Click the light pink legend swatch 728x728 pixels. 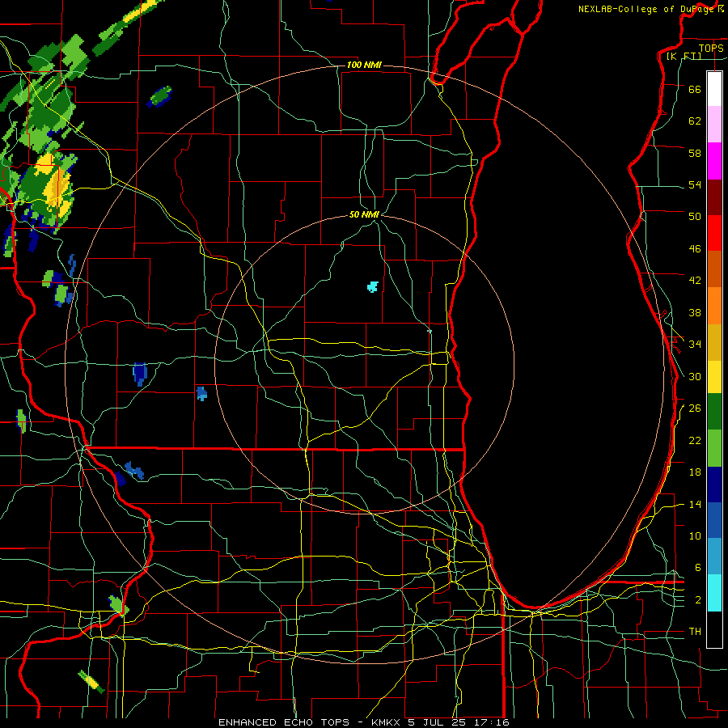pos(714,125)
